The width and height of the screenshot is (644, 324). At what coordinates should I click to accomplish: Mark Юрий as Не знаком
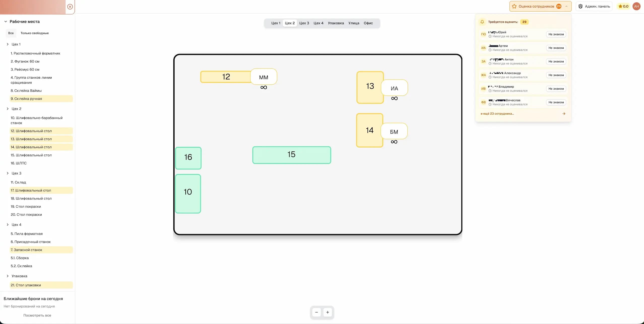click(x=556, y=34)
